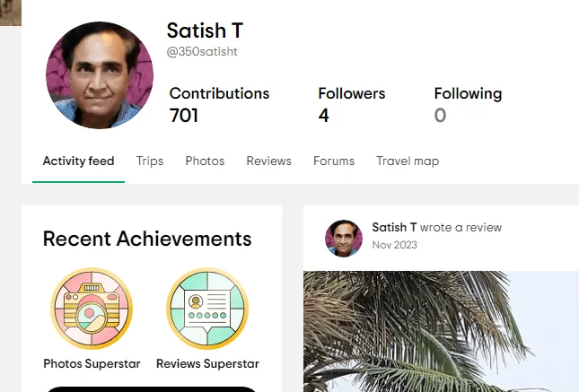Open Satish T's large profile picture

coord(99,76)
